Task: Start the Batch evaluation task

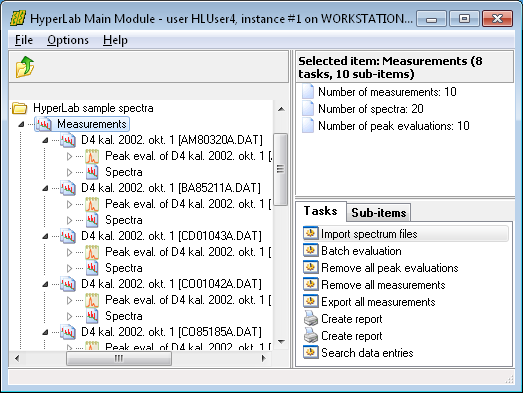Action: pos(361,251)
